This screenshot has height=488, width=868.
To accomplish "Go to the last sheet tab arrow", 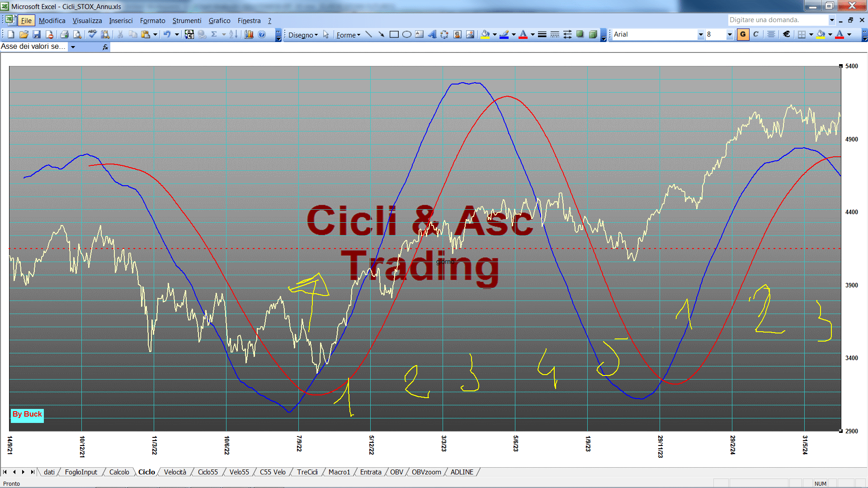I will pyautogui.click(x=32, y=472).
